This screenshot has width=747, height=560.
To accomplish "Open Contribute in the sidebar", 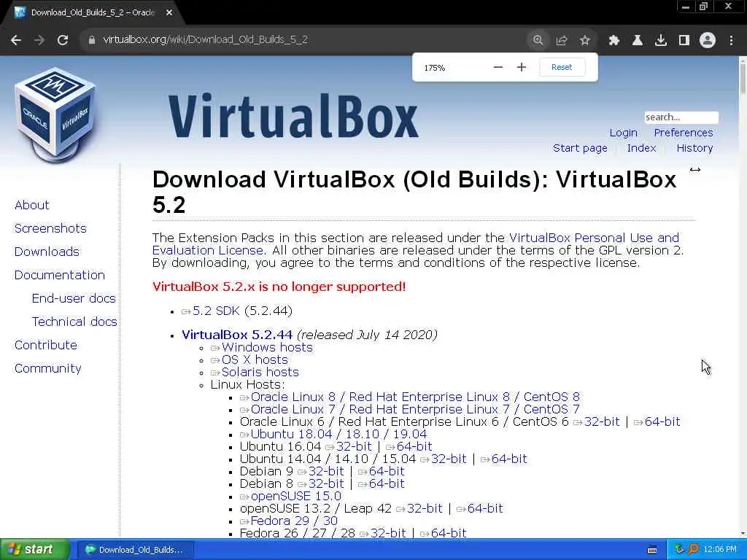I will click(46, 345).
